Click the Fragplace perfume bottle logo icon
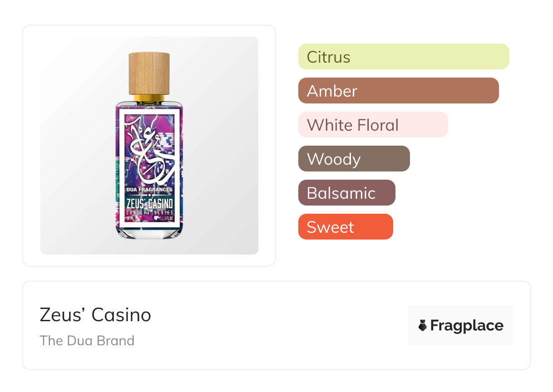This screenshot has width=553, height=392. 423,325
